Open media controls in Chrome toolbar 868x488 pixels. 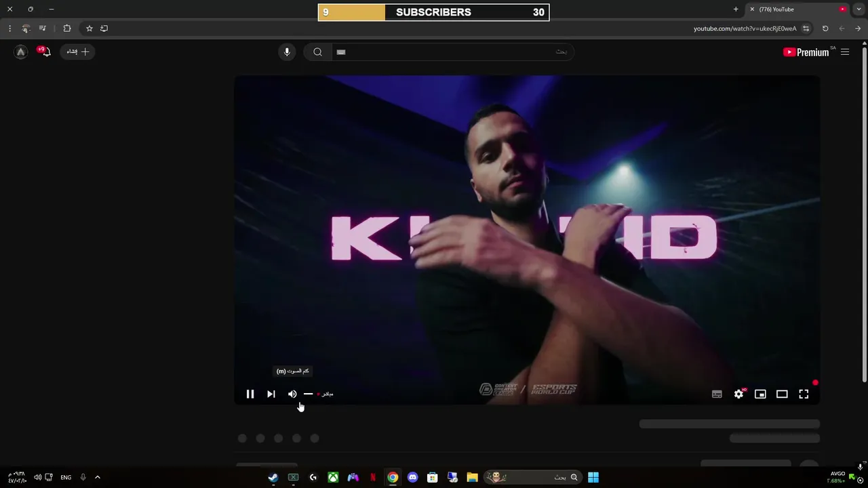click(43, 28)
